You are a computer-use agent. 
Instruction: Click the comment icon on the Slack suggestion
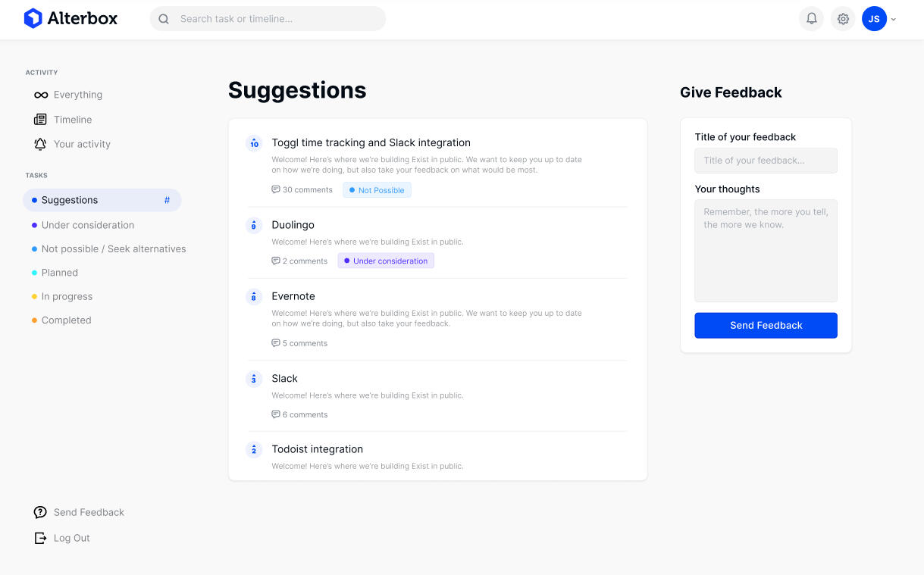(275, 414)
